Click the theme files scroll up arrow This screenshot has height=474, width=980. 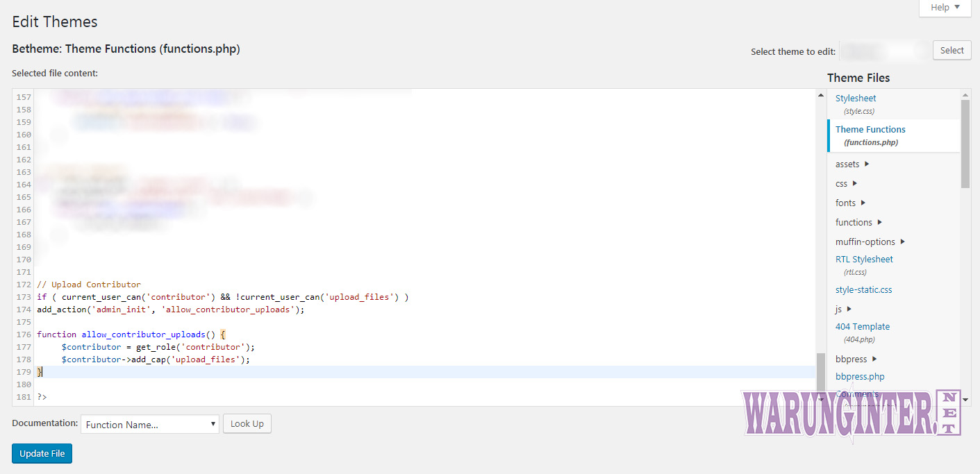coord(965,94)
